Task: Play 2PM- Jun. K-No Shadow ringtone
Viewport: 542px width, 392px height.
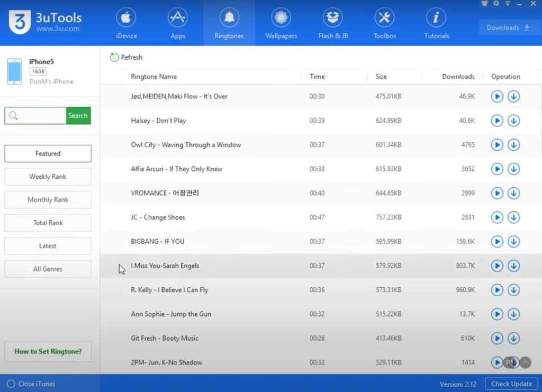Action: tap(496, 362)
